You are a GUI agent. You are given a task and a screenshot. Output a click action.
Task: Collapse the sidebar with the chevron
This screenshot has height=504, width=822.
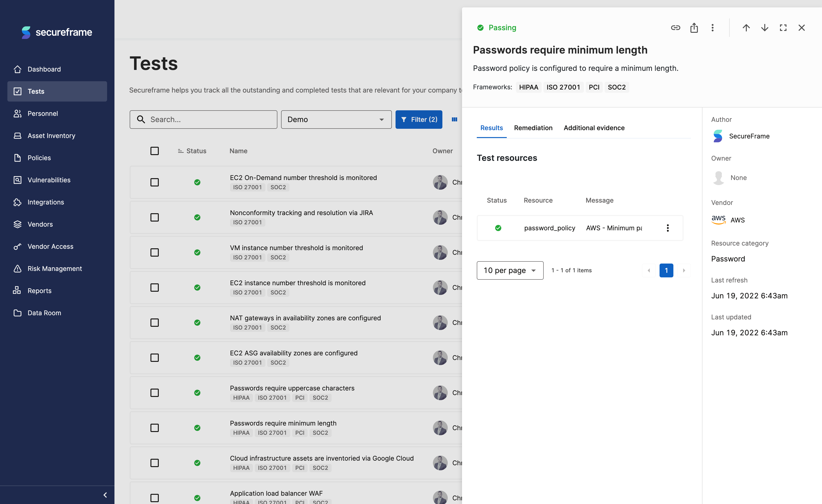point(105,495)
